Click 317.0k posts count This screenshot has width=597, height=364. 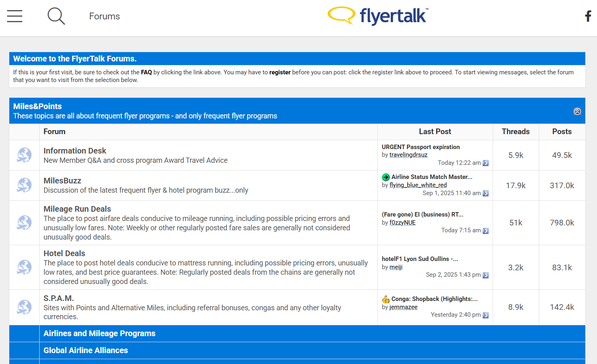tap(562, 185)
